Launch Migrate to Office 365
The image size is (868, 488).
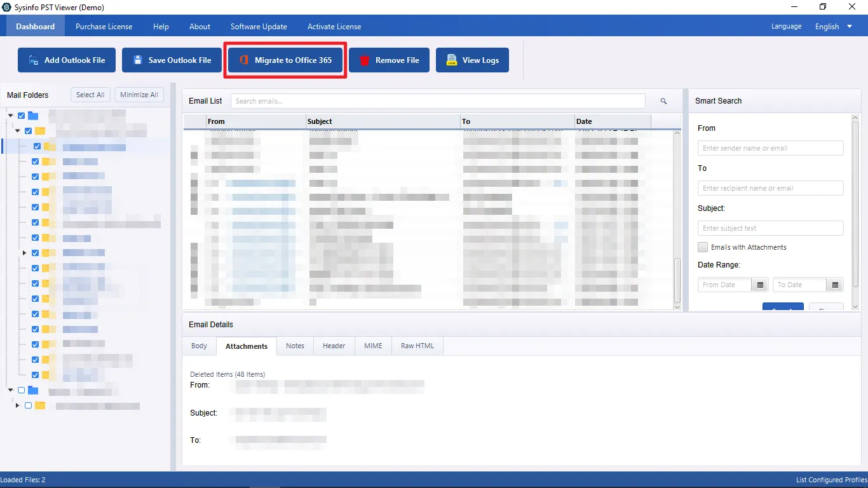[x=285, y=60]
